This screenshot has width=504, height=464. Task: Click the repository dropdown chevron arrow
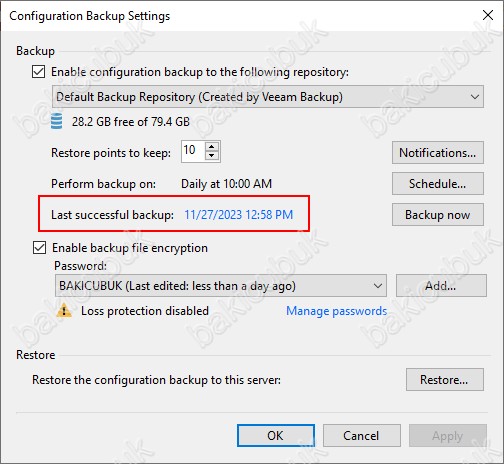coord(475,97)
